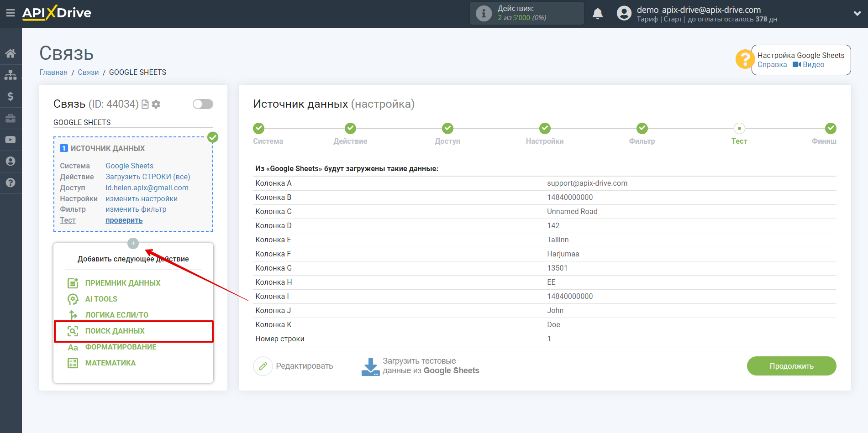Open the profile sidebar icon

(x=11, y=161)
